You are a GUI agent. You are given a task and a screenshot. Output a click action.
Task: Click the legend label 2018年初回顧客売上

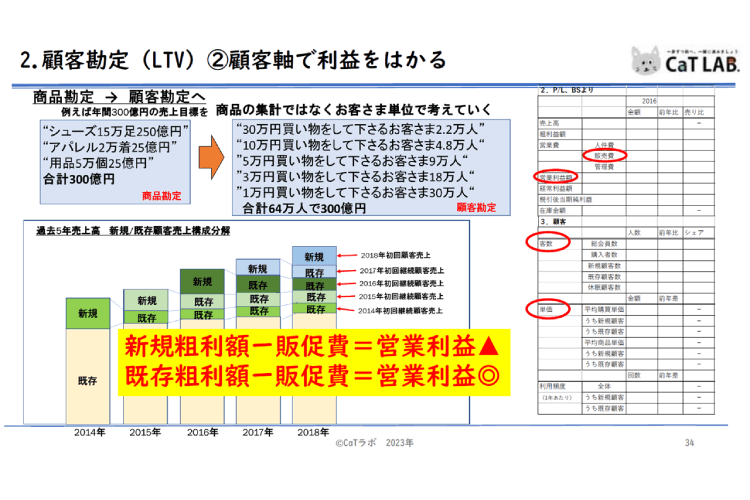coord(396,256)
